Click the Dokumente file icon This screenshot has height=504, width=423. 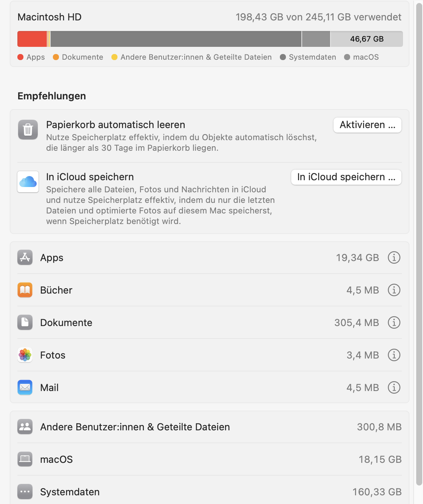pyautogui.click(x=25, y=322)
